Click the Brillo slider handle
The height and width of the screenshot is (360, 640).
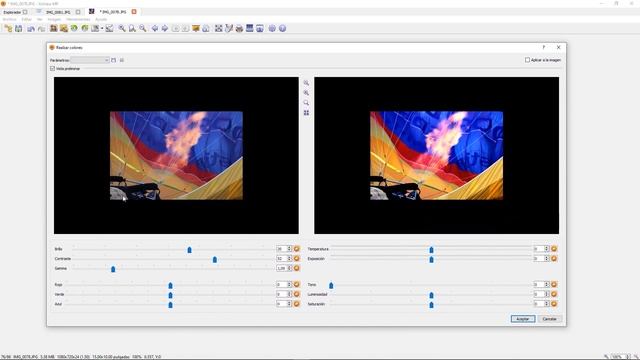(x=189, y=249)
